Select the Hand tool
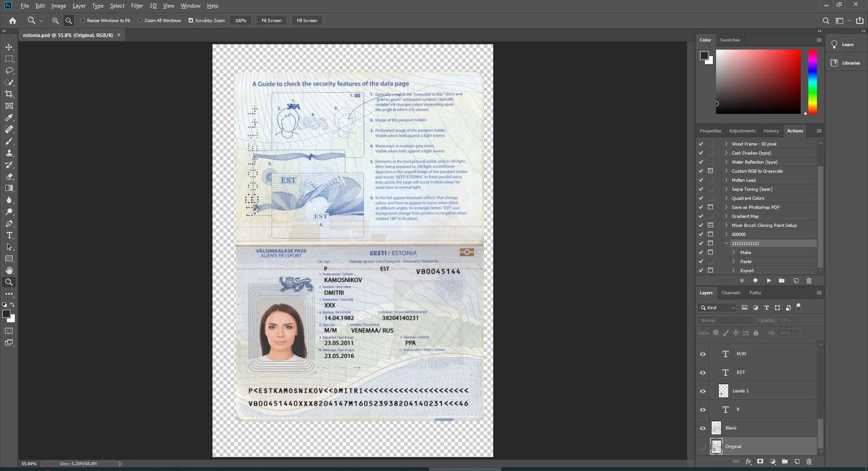The width and height of the screenshot is (868, 471). (9, 270)
